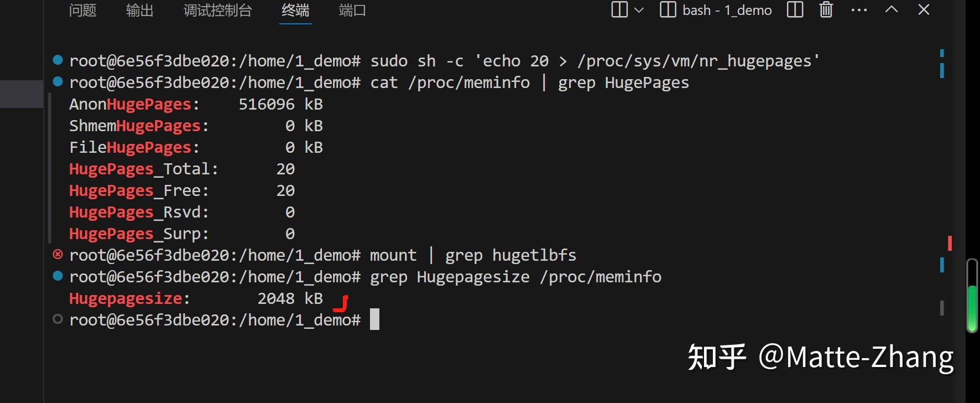980x403 pixels.
Task: Open the more actions ellipsis icon
Action: click(x=858, y=10)
